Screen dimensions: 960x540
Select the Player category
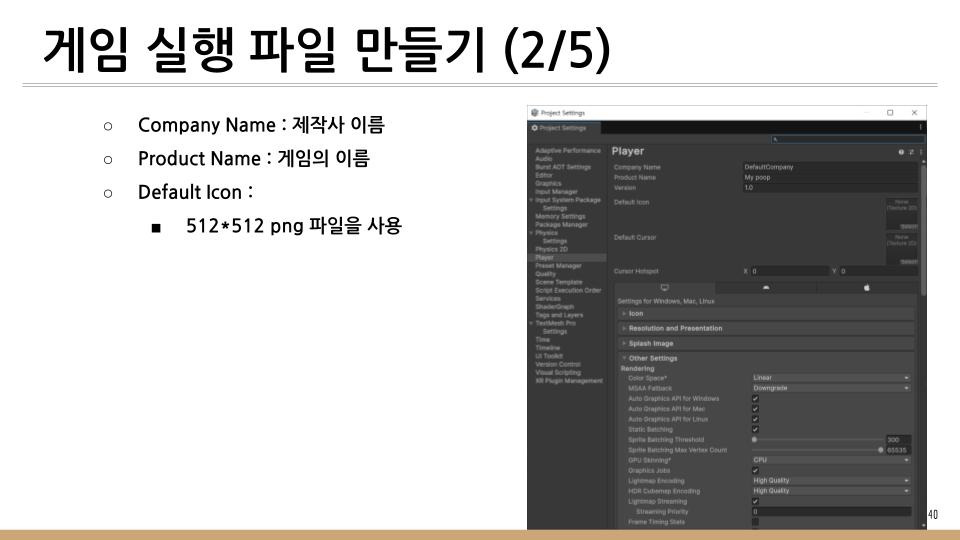coord(567,258)
